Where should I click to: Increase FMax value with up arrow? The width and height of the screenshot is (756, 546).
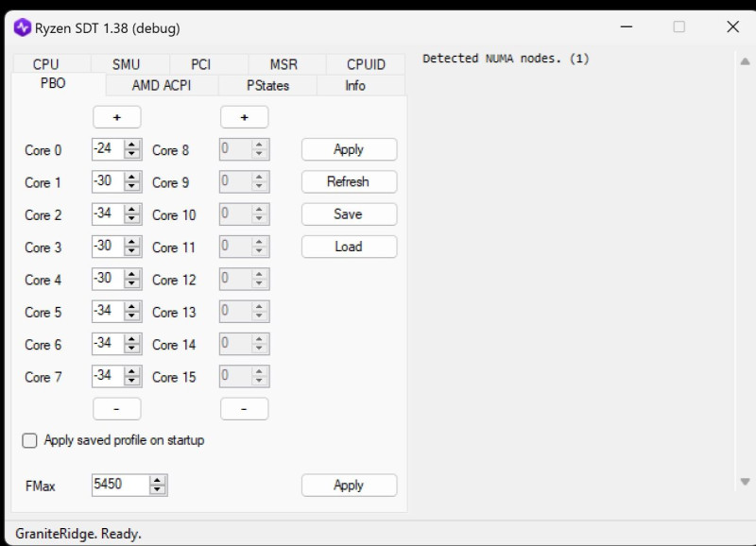click(x=157, y=481)
